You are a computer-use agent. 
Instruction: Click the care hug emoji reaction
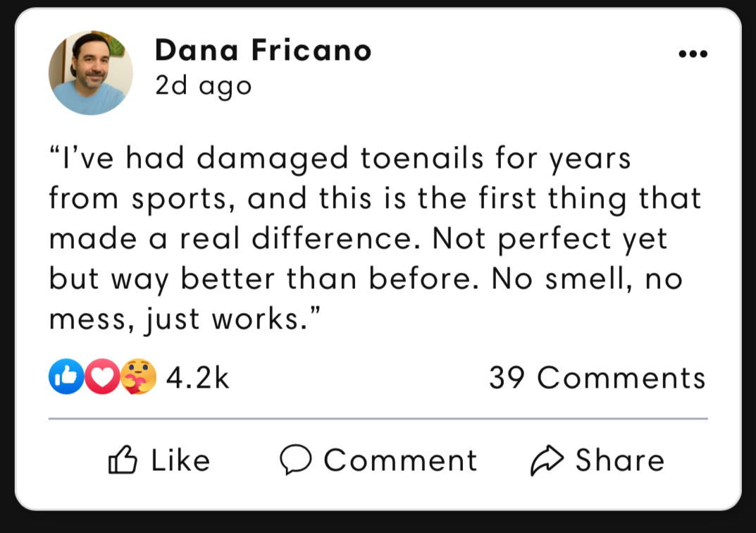pyautogui.click(x=138, y=377)
